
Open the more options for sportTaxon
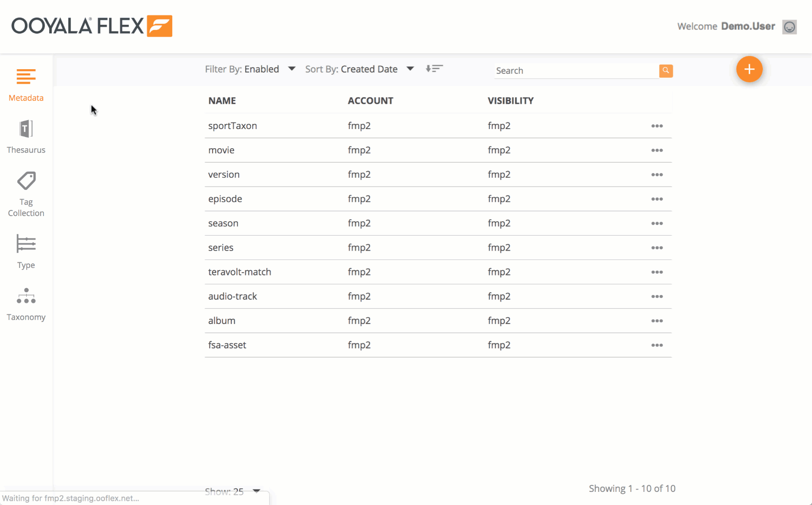click(657, 126)
